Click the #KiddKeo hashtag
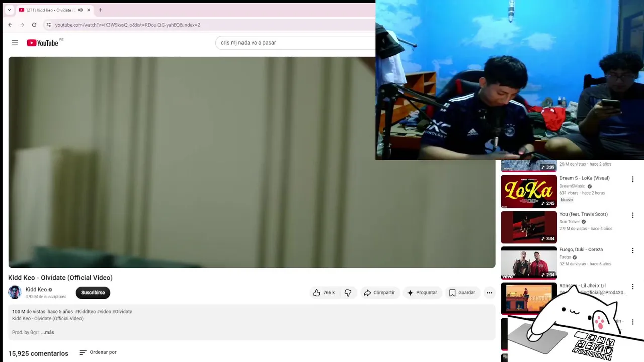 pos(85,312)
